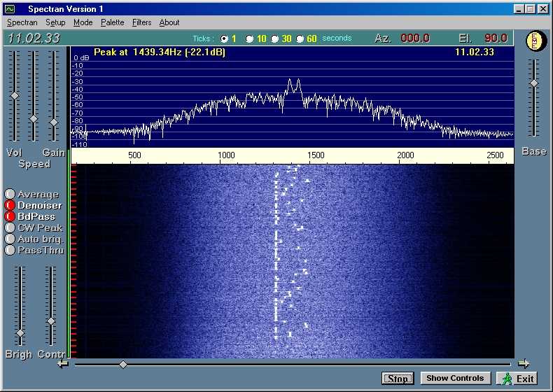
Task: Disable the Denoiser filter
Action: pos(10,206)
